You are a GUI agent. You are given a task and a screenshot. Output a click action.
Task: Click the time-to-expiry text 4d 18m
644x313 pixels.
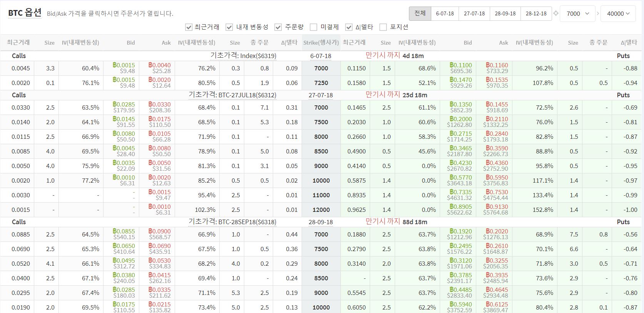413,56
